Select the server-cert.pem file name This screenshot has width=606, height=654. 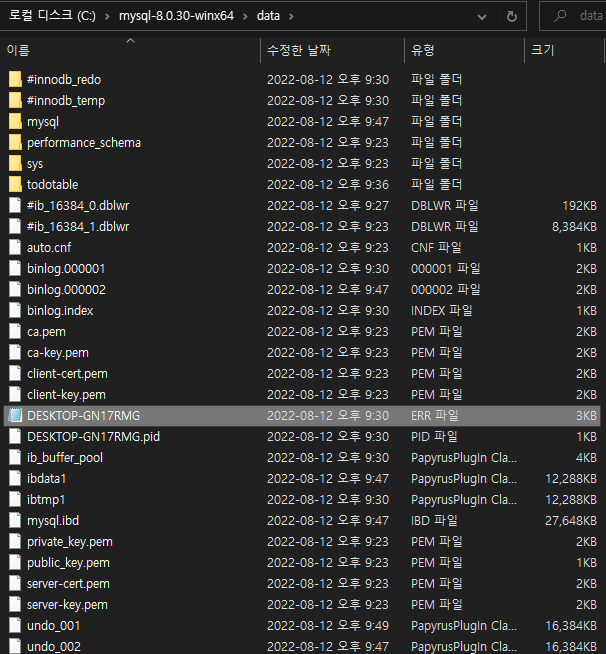68,584
